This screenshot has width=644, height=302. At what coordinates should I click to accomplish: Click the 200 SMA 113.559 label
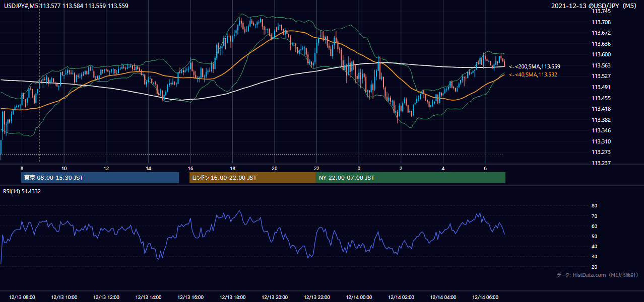(535, 66)
